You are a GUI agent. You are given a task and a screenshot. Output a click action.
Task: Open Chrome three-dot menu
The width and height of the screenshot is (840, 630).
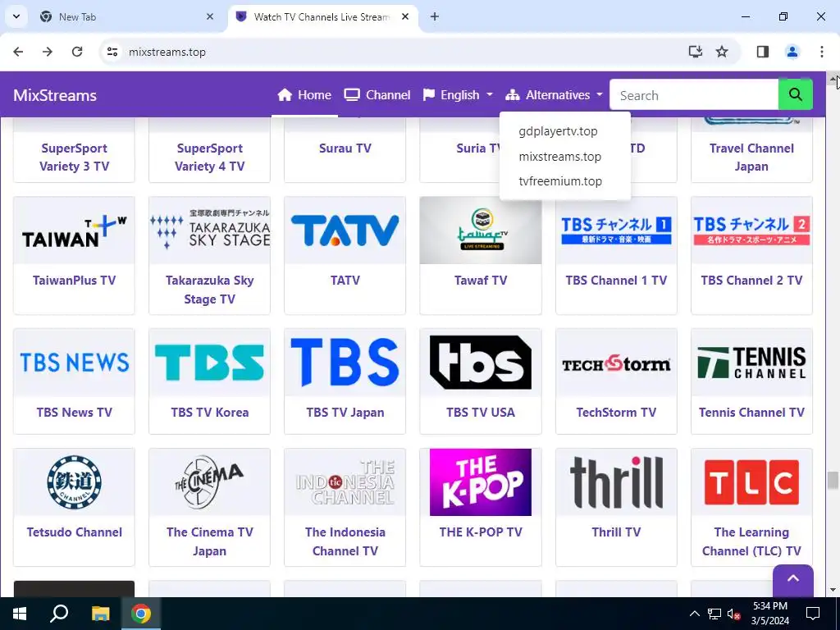coord(821,52)
